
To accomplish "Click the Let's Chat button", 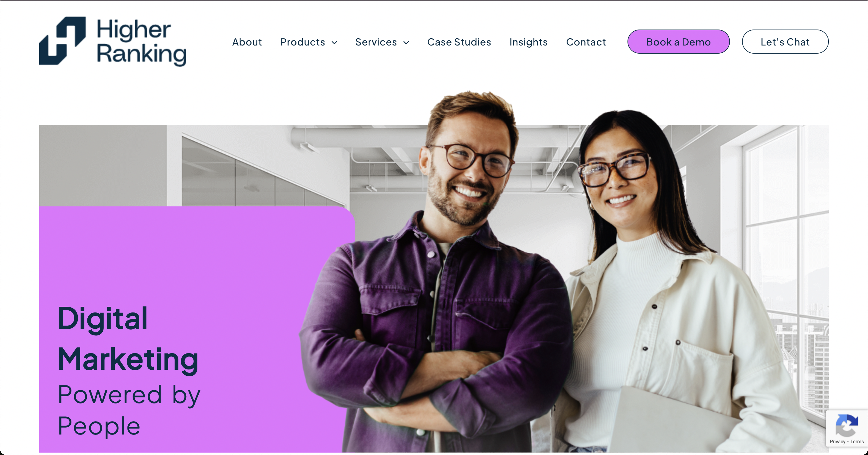I will [785, 42].
